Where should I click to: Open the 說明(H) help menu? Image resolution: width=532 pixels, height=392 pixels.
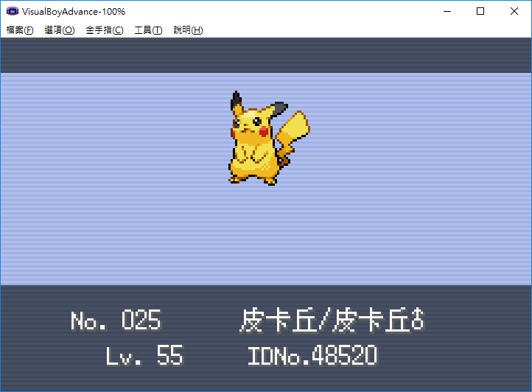(x=188, y=30)
